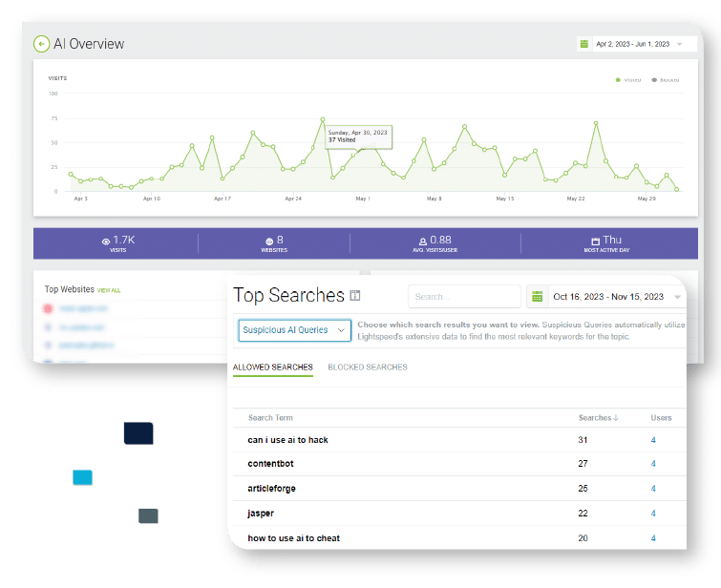
Task: Expand the Oct 16, 2023 - Nov 15, 2023 range
Action: coord(617,297)
